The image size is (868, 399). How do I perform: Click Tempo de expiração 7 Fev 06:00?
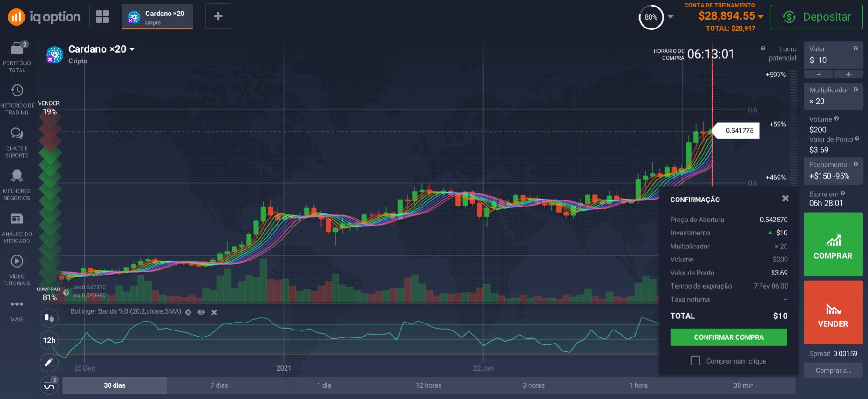(729, 286)
